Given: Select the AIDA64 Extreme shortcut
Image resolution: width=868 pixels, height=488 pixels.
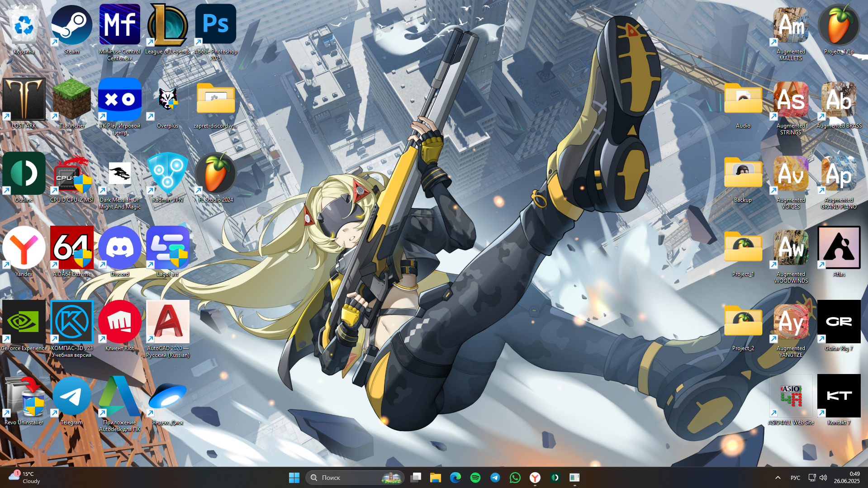Looking at the screenshot, I should pyautogui.click(x=71, y=252).
